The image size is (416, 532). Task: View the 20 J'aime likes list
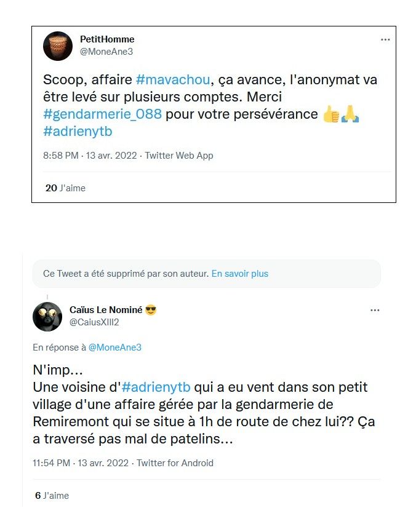point(65,188)
